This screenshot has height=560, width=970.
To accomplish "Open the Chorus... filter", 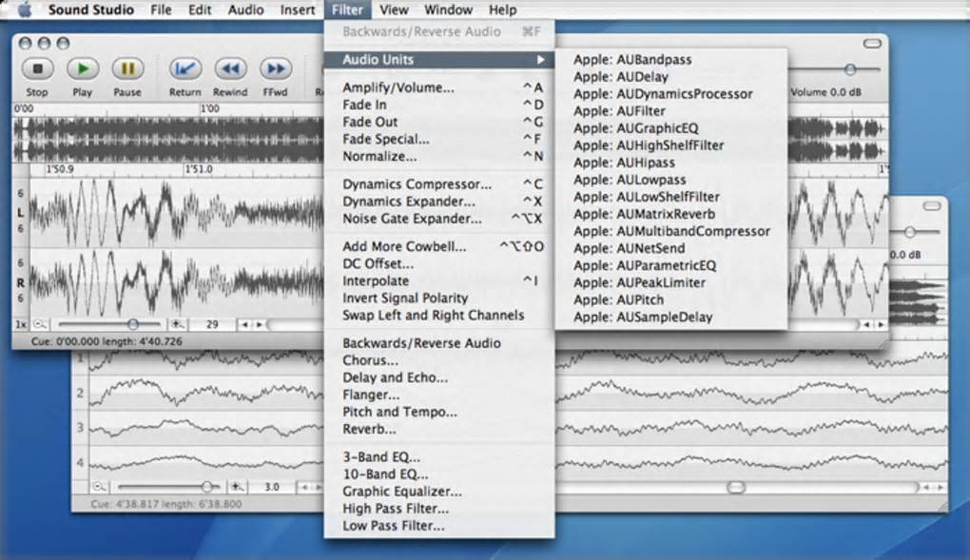I will point(439,360).
